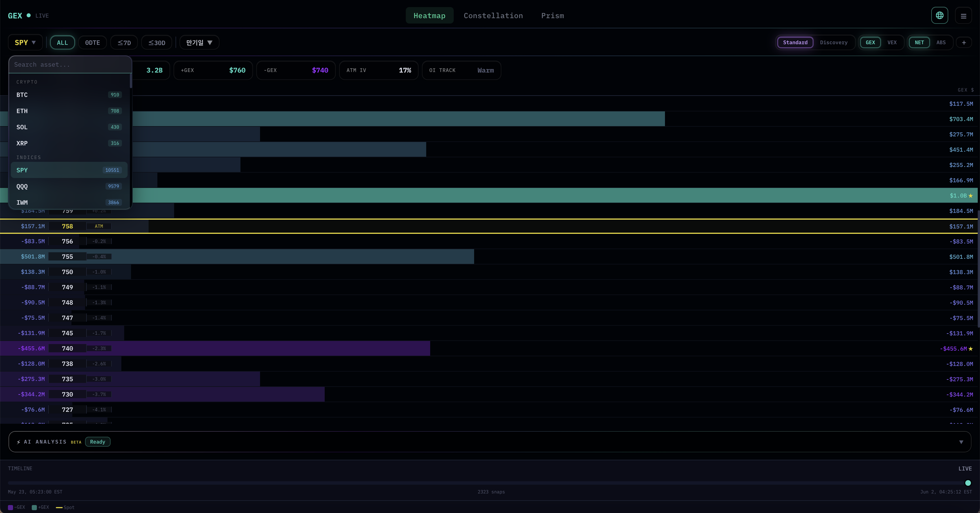Click the GEX logo text
This screenshot has width=980, height=513.
pos(15,16)
